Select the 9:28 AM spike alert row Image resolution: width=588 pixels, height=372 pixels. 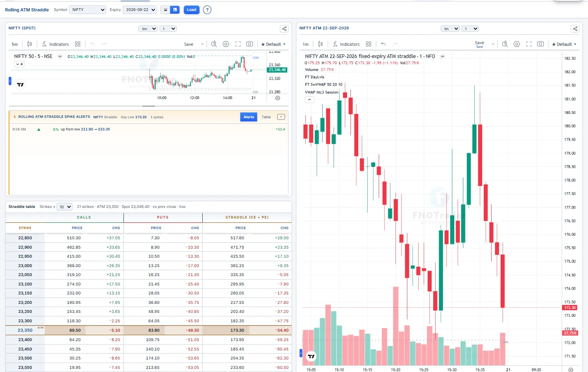click(149, 129)
